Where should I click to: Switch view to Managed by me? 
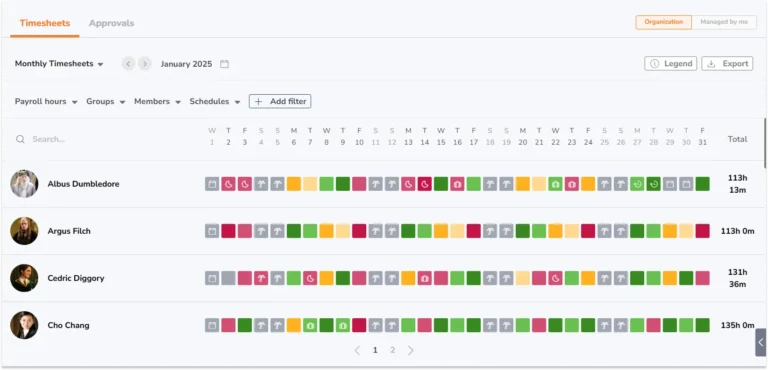click(x=724, y=22)
